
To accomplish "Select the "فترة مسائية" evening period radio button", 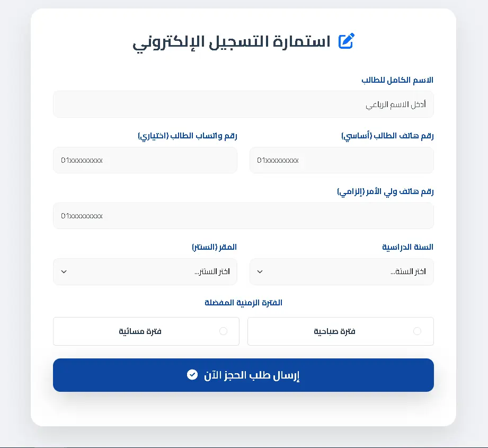I will coord(223,331).
